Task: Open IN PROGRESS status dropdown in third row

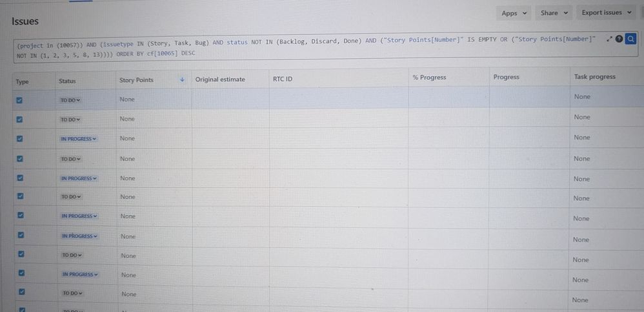Action: [79, 139]
